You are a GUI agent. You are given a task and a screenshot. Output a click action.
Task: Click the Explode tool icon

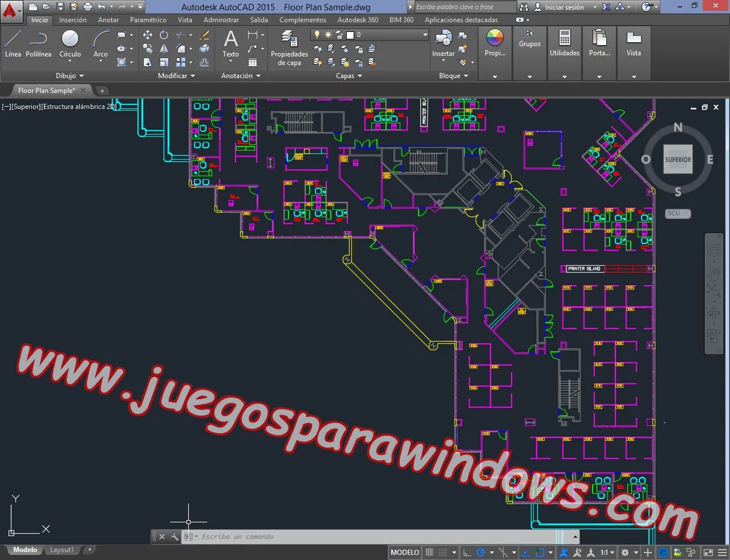point(204,48)
